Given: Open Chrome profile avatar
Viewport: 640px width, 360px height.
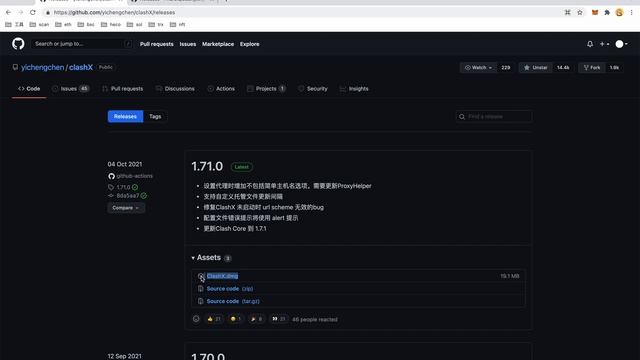Looking at the screenshot, I should 619,13.
